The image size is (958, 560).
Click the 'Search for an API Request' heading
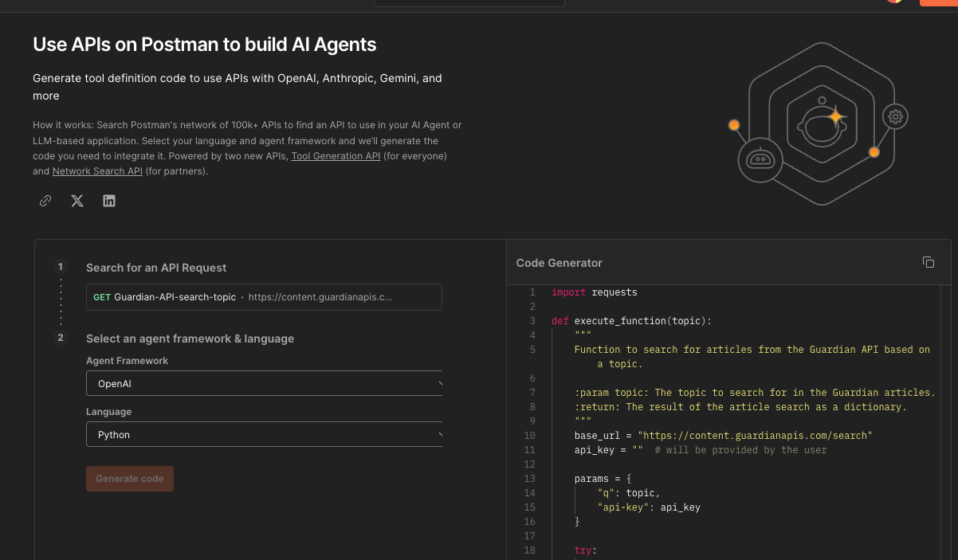coord(156,268)
